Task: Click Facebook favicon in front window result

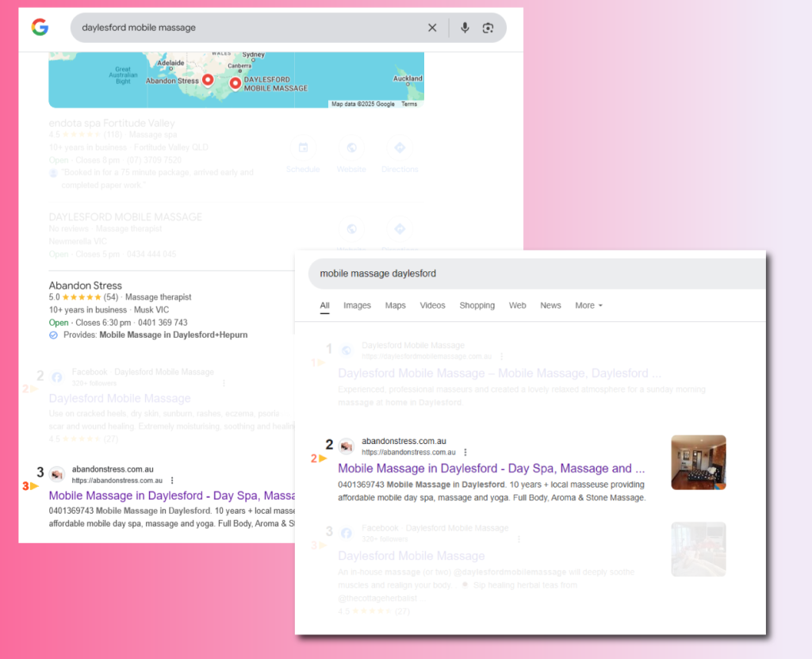Action: pos(347,533)
